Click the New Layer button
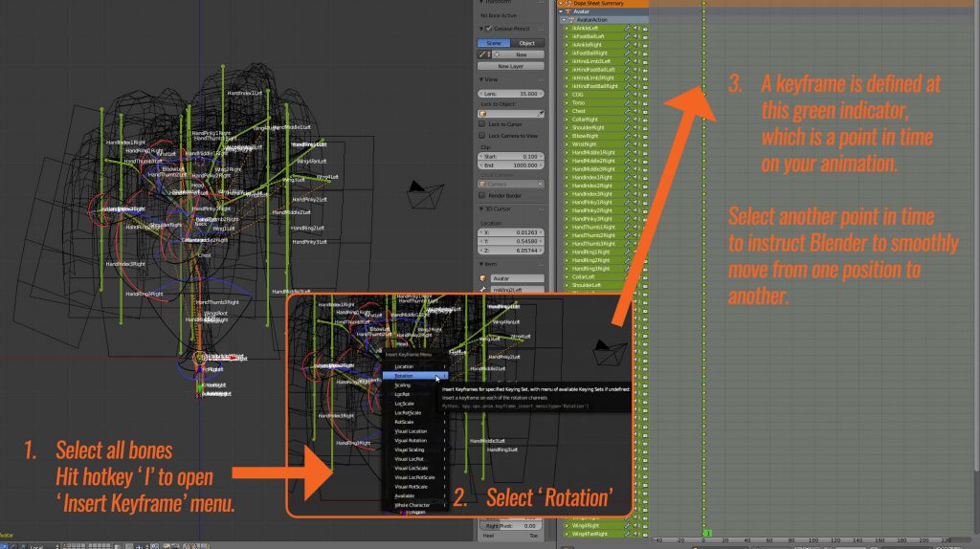The width and height of the screenshot is (980, 549). pyautogui.click(x=511, y=66)
